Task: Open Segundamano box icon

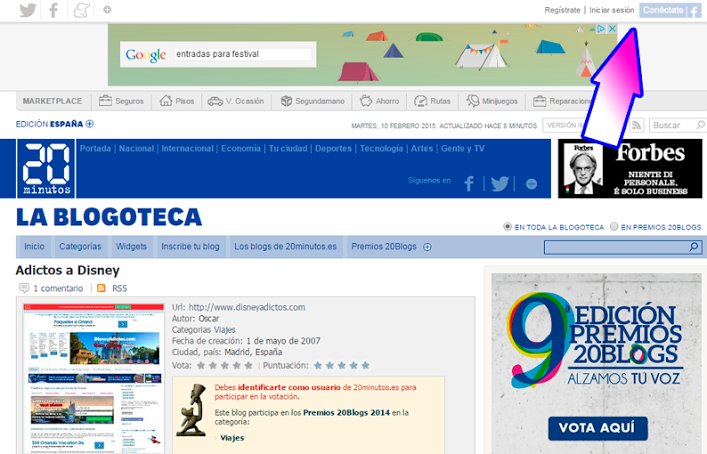Action: (x=286, y=101)
